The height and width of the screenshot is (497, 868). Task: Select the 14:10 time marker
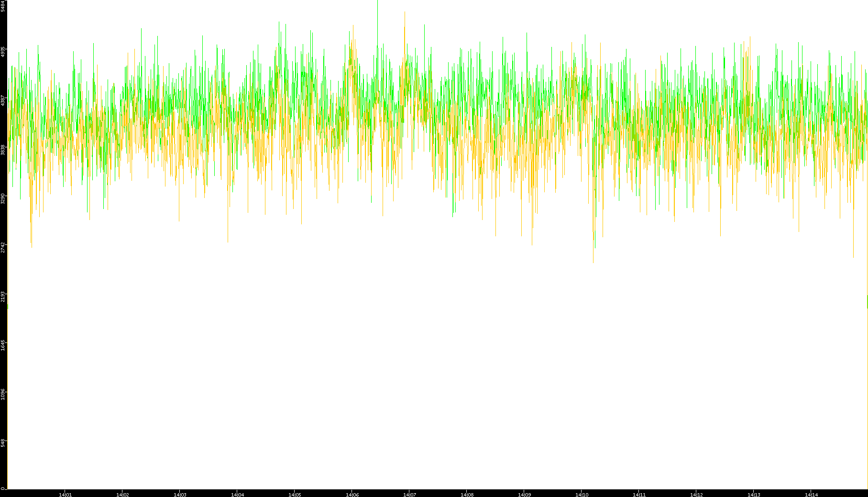(x=582, y=495)
